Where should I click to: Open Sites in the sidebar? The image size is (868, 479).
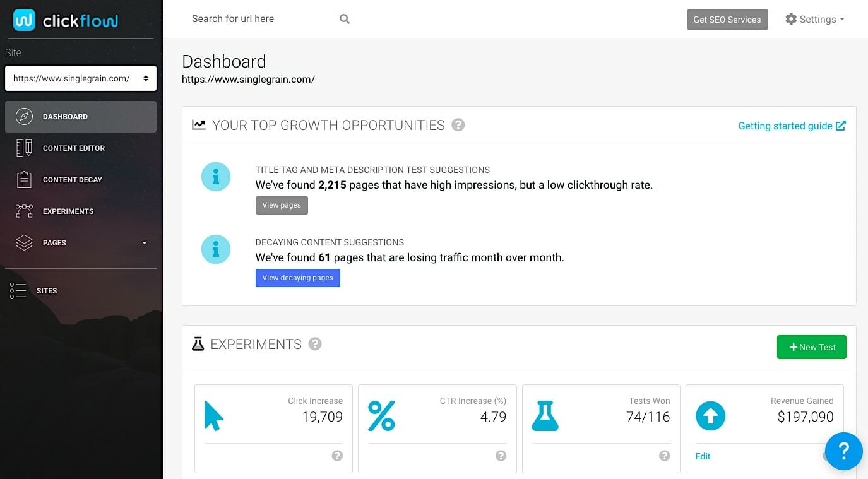point(47,291)
